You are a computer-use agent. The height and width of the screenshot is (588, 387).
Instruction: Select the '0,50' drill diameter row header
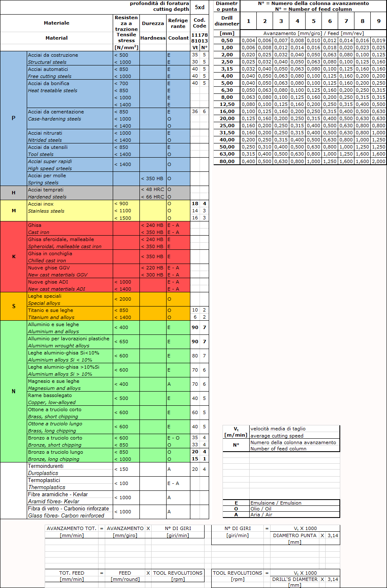pyautogui.click(x=227, y=41)
